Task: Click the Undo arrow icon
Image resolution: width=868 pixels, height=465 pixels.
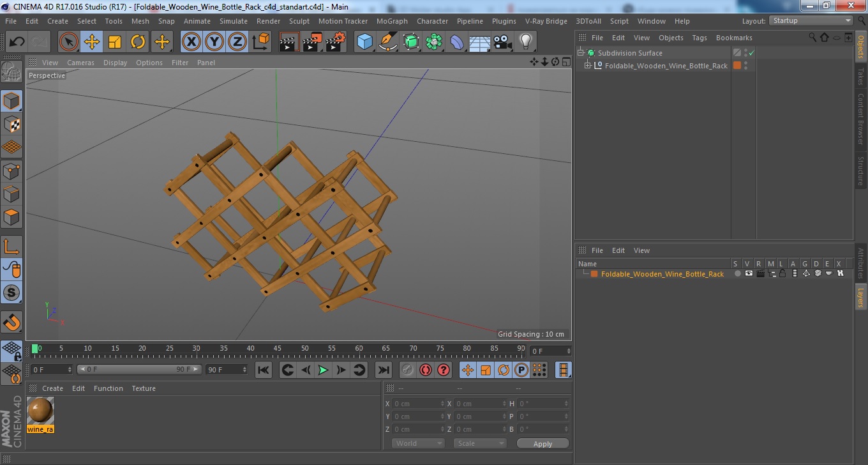Action: pos(17,42)
